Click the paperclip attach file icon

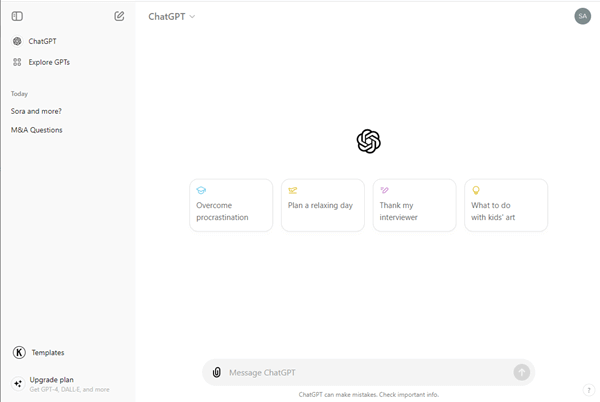coord(217,372)
